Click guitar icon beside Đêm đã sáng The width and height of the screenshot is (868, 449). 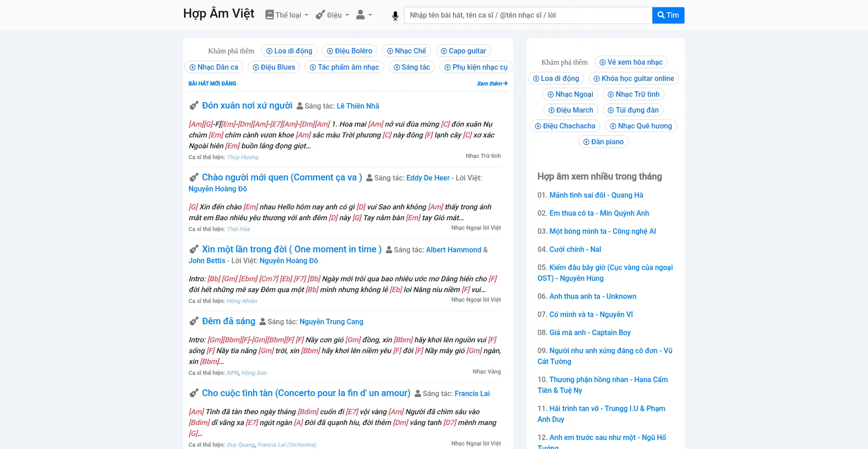click(194, 321)
